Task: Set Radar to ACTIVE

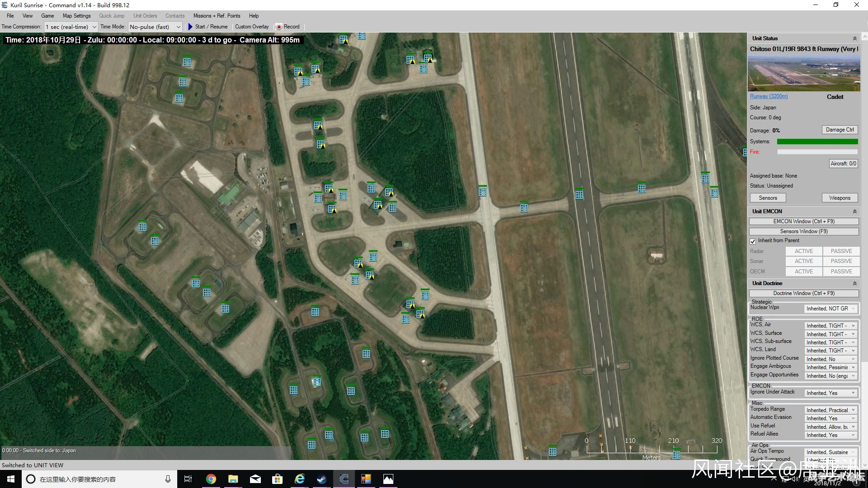Action: click(x=803, y=251)
